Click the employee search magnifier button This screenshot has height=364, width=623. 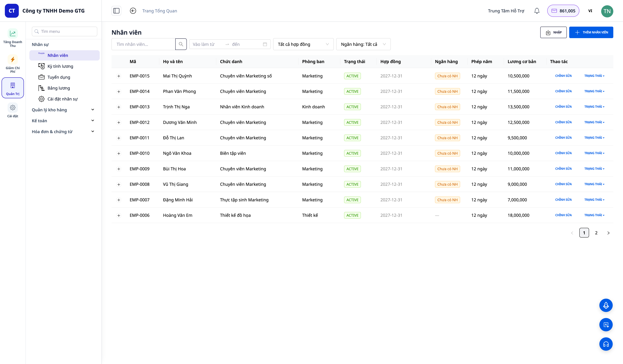pos(181,44)
